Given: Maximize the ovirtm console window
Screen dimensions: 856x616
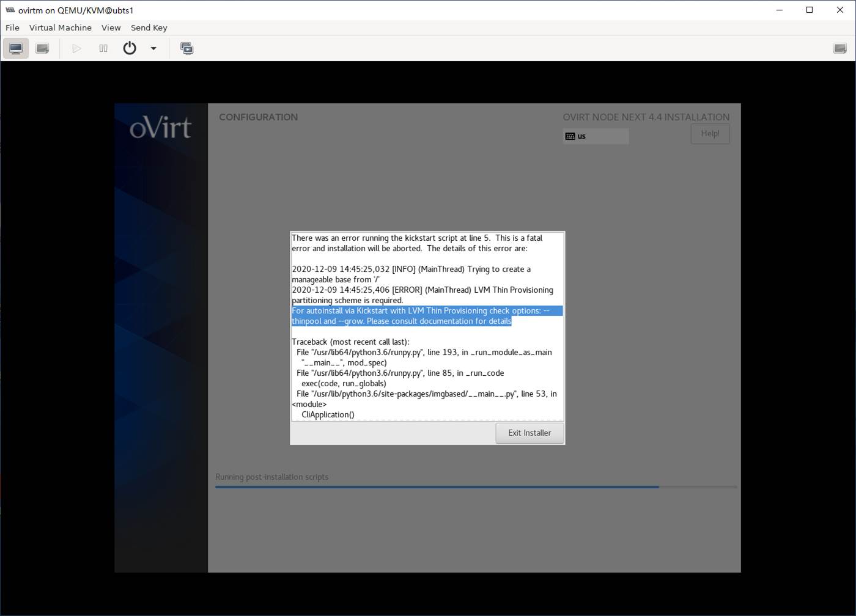Looking at the screenshot, I should tap(810, 10).
